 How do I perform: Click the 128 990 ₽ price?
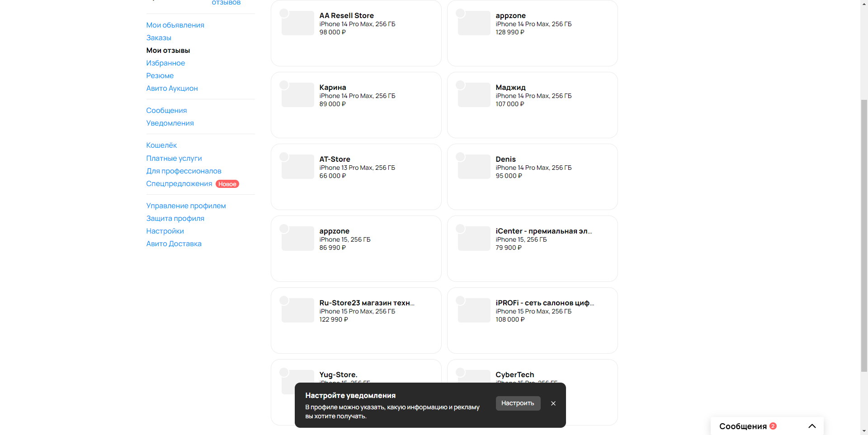(x=510, y=32)
